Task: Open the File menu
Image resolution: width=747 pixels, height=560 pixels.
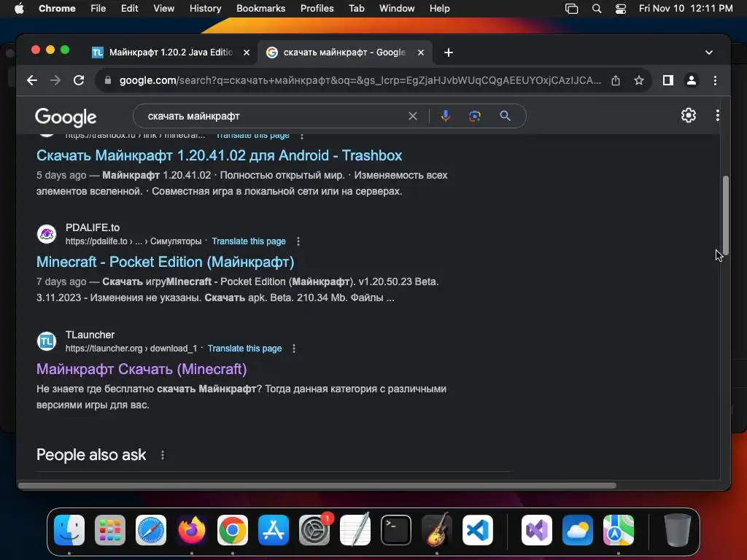Action: 98,9
